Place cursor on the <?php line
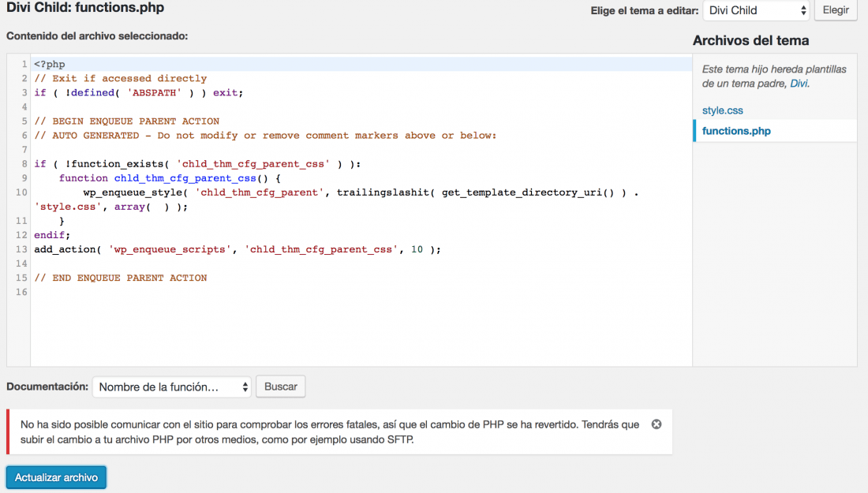This screenshot has width=868, height=493. tap(49, 64)
